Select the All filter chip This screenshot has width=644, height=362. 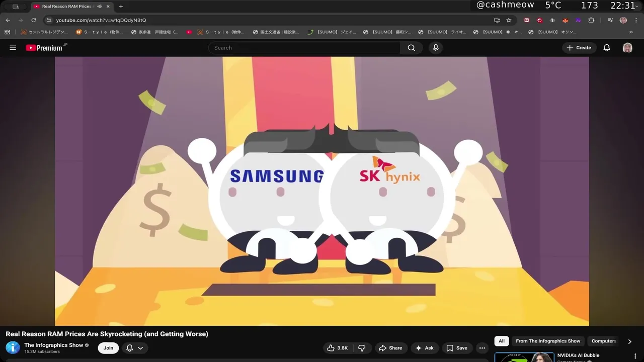pyautogui.click(x=502, y=341)
